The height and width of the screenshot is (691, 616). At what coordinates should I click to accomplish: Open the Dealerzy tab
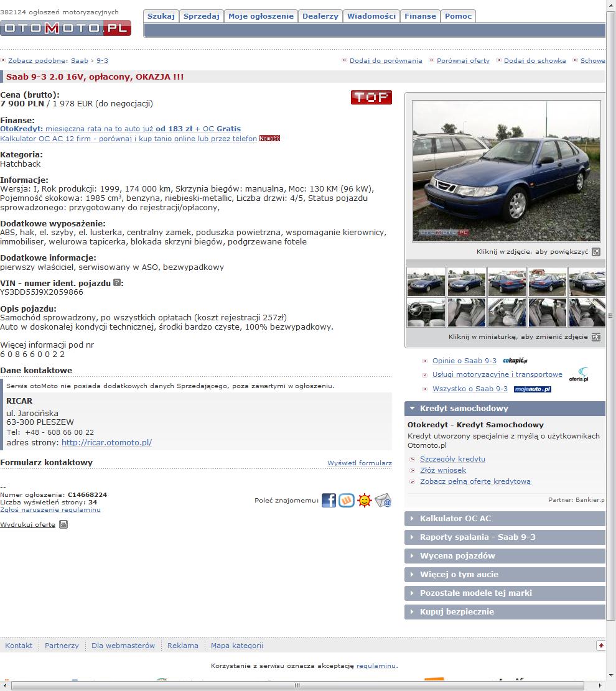pyautogui.click(x=320, y=16)
